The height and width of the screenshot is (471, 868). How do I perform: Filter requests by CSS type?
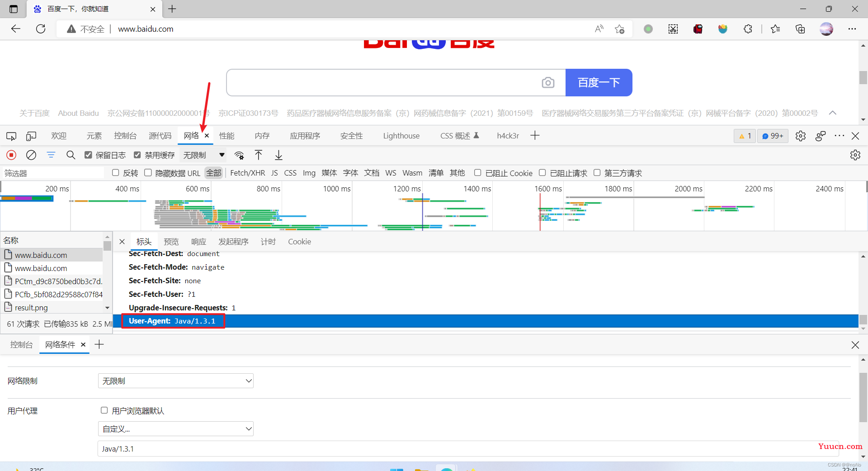click(290, 173)
